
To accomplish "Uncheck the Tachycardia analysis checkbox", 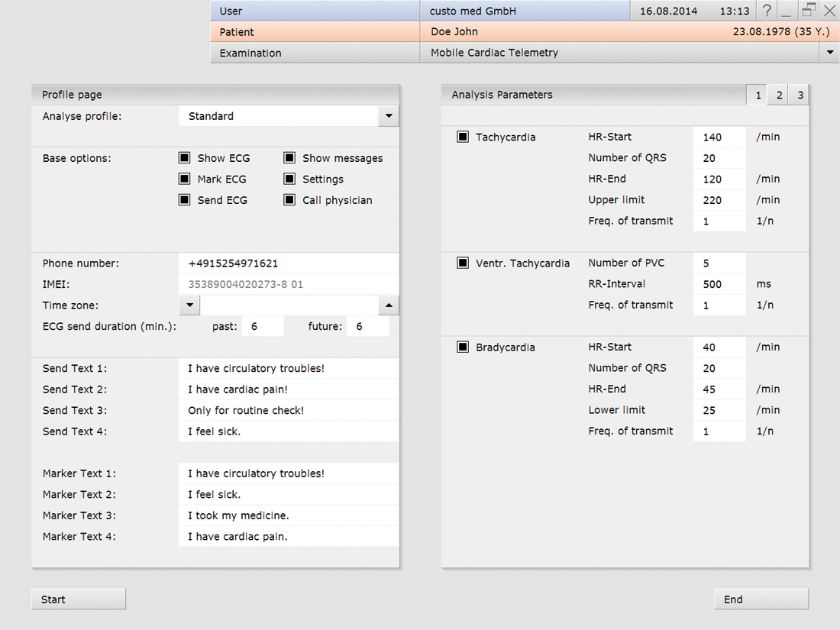I will [x=463, y=137].
